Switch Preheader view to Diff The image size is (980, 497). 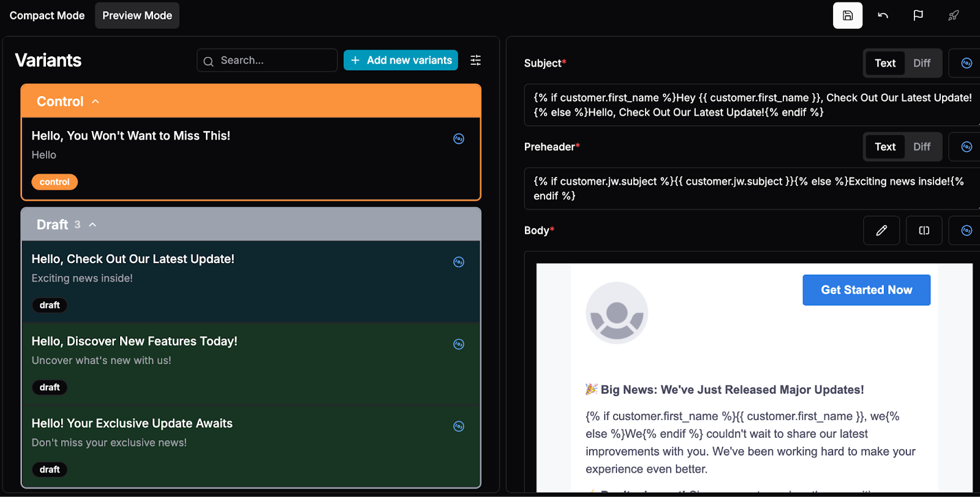[921, 147]
